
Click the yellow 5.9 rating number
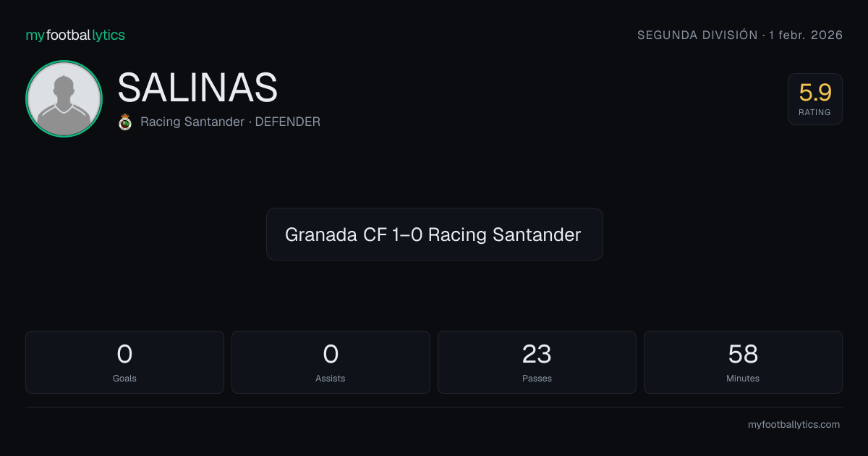[x=815, y=93]
